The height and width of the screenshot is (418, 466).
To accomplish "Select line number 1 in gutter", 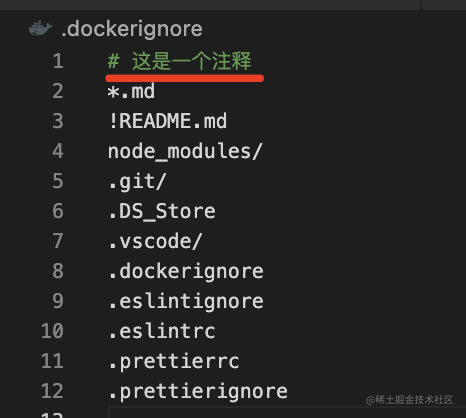I will 58,61.
